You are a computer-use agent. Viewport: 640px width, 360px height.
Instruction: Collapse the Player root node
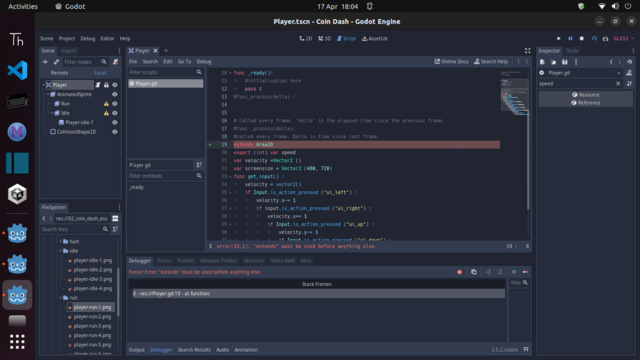44,85
